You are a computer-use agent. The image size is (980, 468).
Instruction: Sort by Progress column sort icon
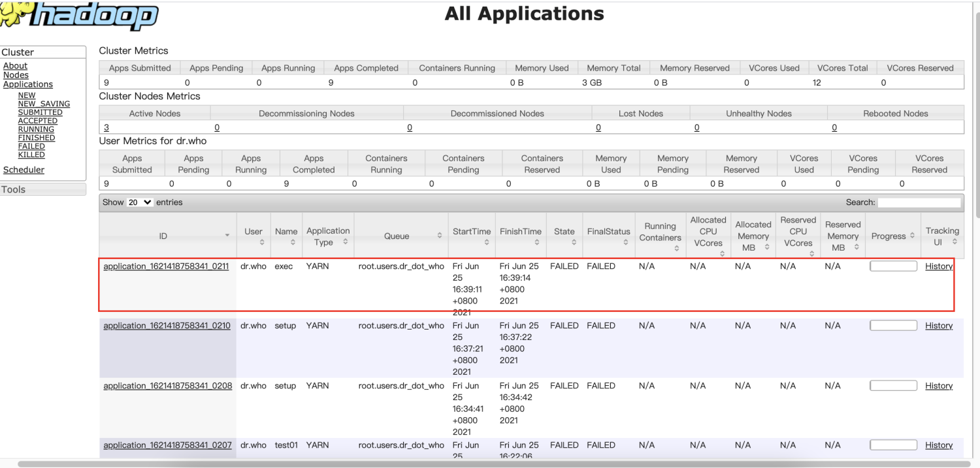(912, 236)
